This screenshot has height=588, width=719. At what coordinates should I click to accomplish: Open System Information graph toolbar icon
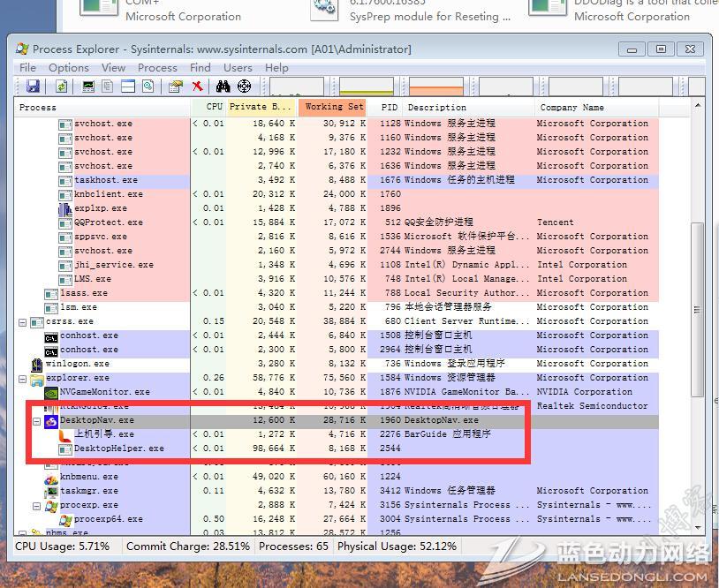click(88, 87)
